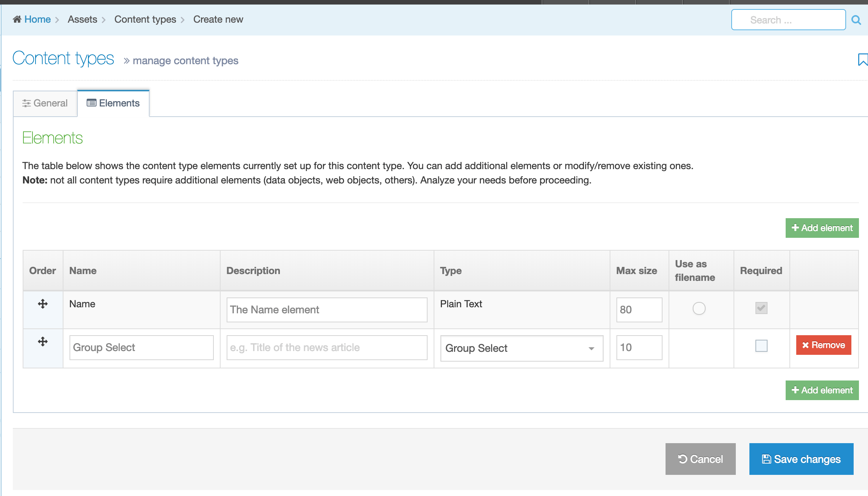Select the Elements tab
The image size is (868, 496).
click(x=113, y=103)
